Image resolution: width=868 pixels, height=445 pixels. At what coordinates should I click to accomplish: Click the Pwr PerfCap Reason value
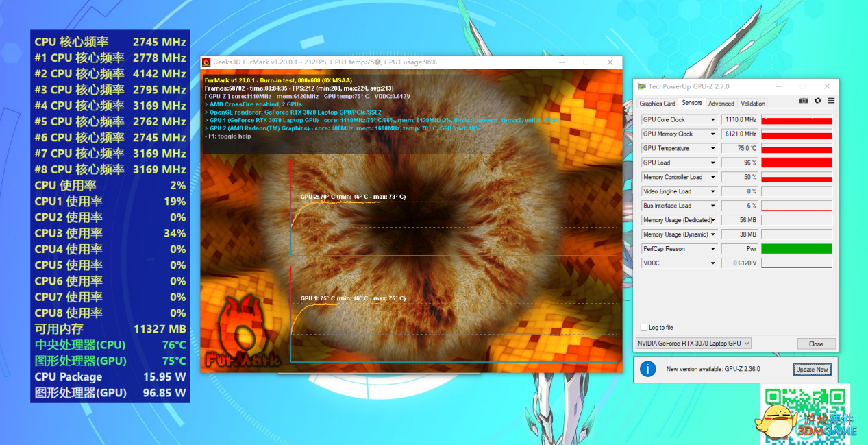click(x=739, y=249)
